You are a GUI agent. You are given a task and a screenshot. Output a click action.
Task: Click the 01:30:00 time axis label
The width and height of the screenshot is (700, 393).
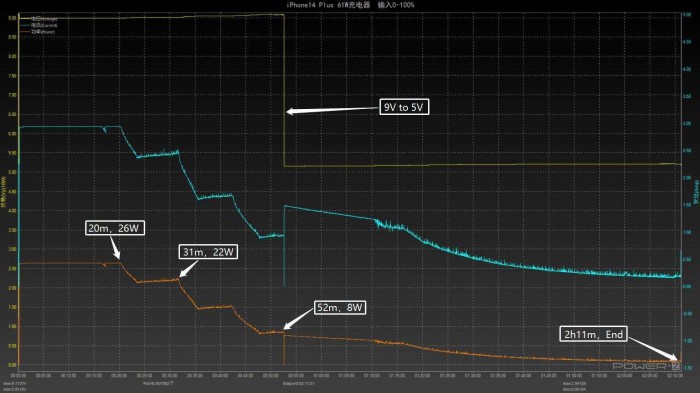point(473,376)
